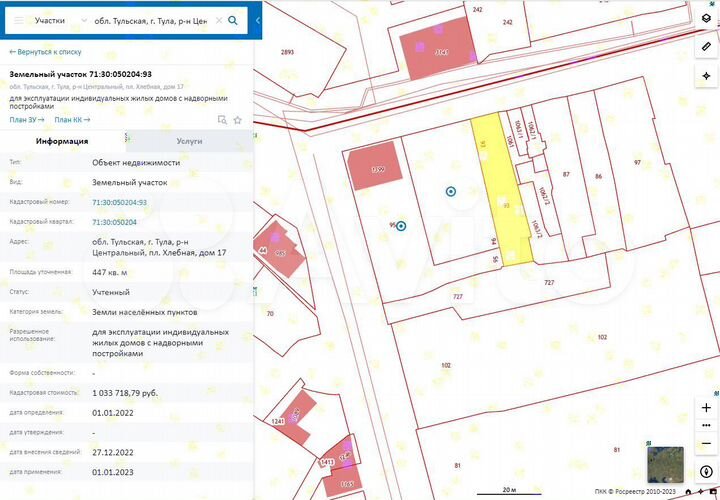Clear the search field with X icon
Viewport: 720px width, 500px height.
(217, 20)
